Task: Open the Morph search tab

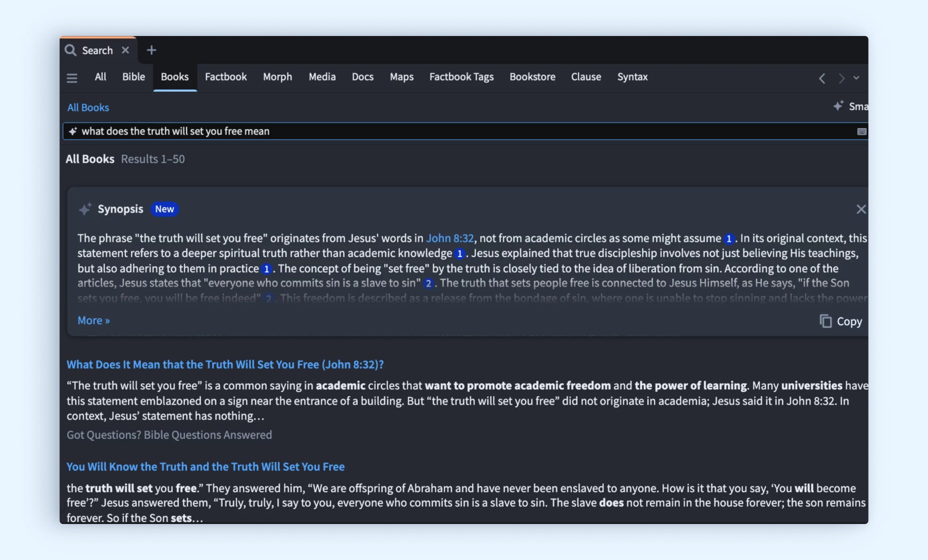Action: point(277,76)
